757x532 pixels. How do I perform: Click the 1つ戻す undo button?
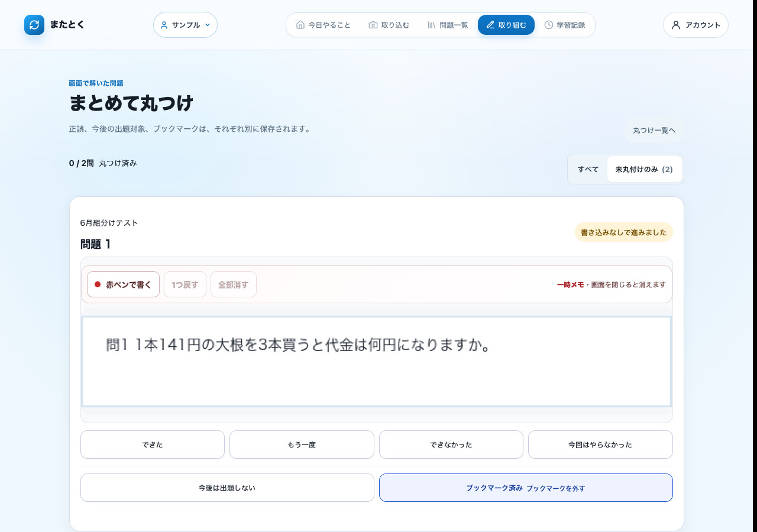click(185, 284)
